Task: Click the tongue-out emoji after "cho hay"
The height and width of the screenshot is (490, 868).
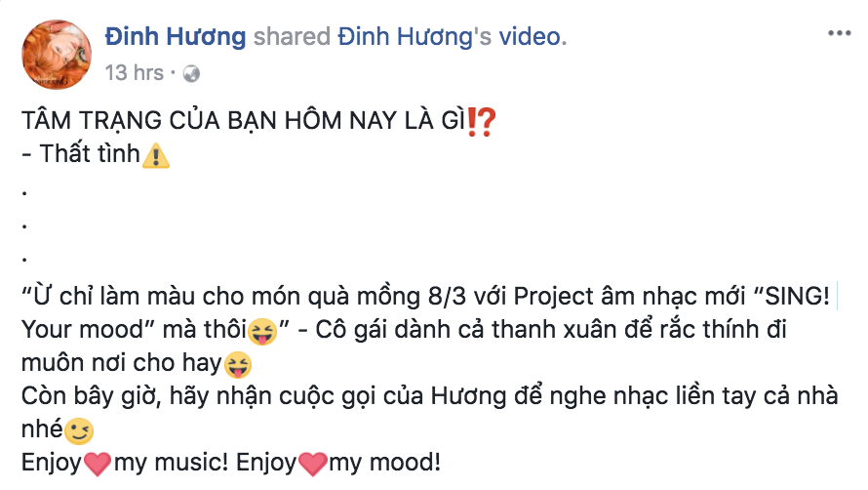Action: [x=238, y=365]
